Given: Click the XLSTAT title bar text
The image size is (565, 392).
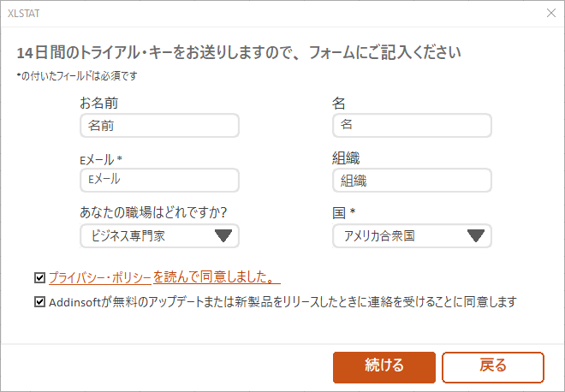Looking at the screenshot, I should pyautogui.click(x=23, y=13).
